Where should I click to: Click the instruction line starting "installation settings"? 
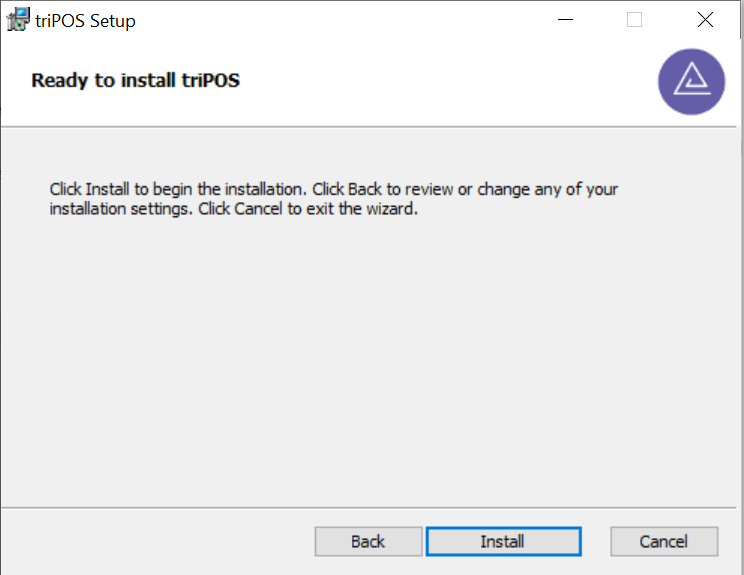click(233, 209)
